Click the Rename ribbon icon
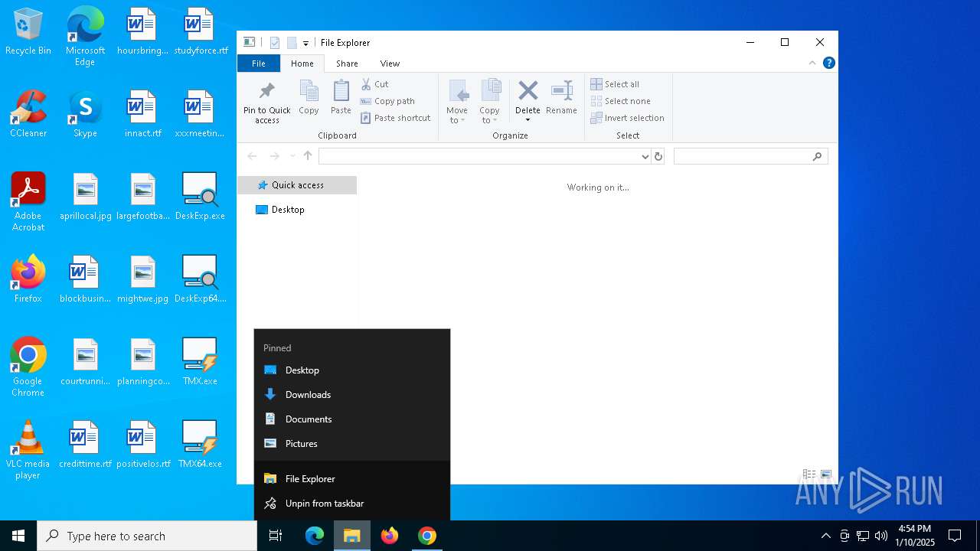This screenshot has width=980, height=551. pos(561,97)
